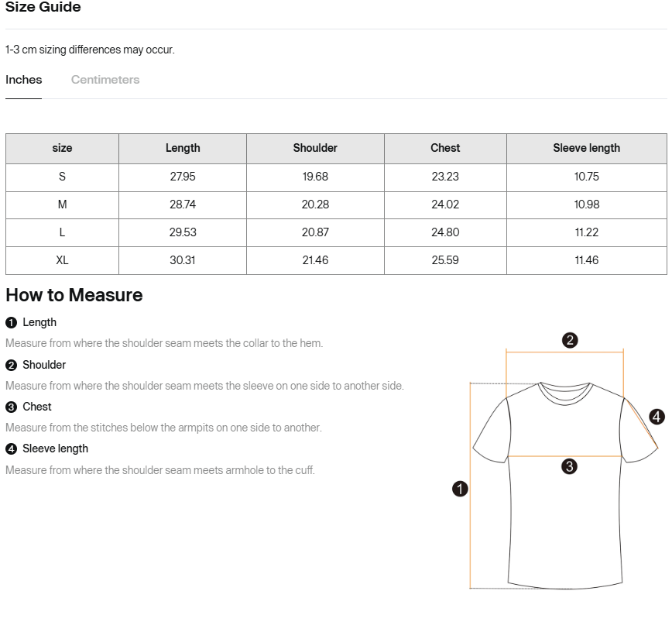The width and height of the screenshot is (672, 622).
Task: Click the t-shirt measurement diagram
Action: click(565, 463)
